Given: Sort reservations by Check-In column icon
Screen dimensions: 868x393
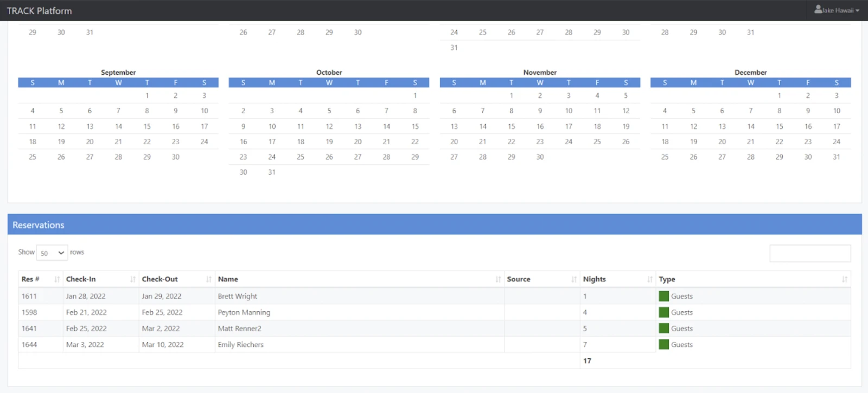Looking at the screenshot, I should point(133,279).
